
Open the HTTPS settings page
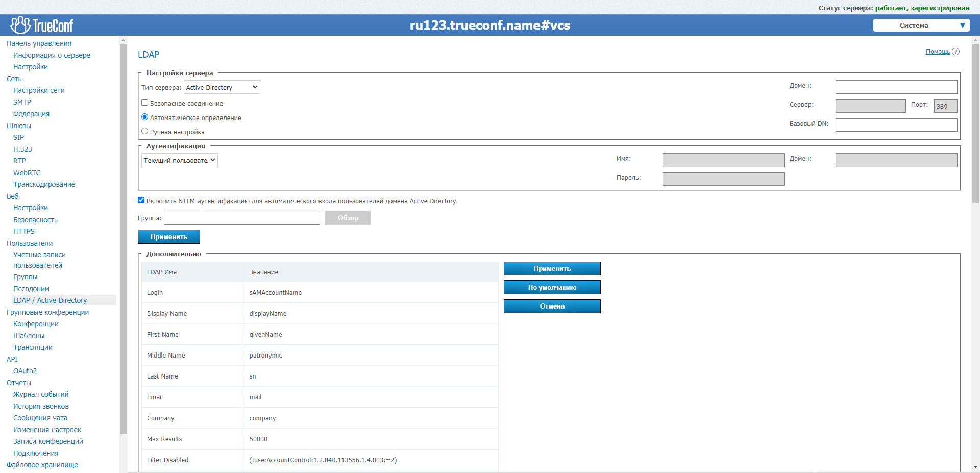point(24,231)
